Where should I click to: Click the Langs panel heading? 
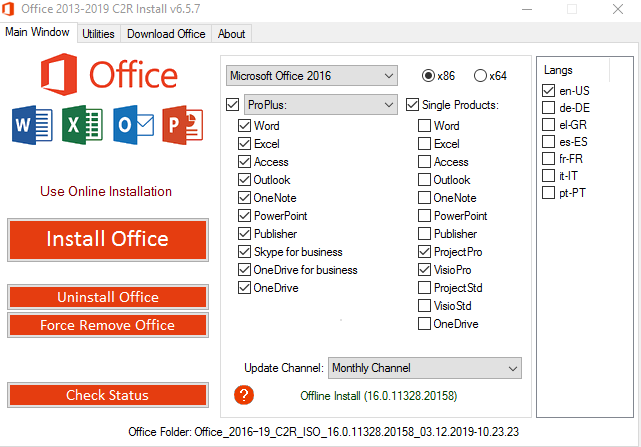point(558,70)
